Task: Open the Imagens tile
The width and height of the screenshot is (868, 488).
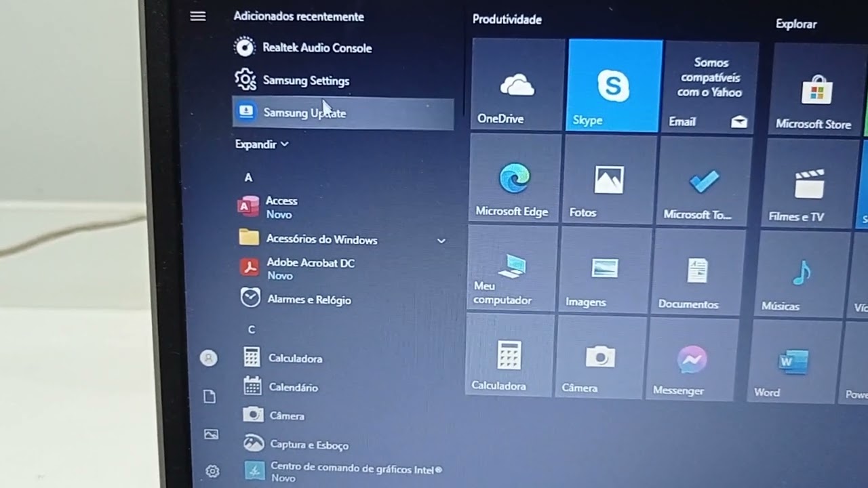Action: tap(604, 270)
